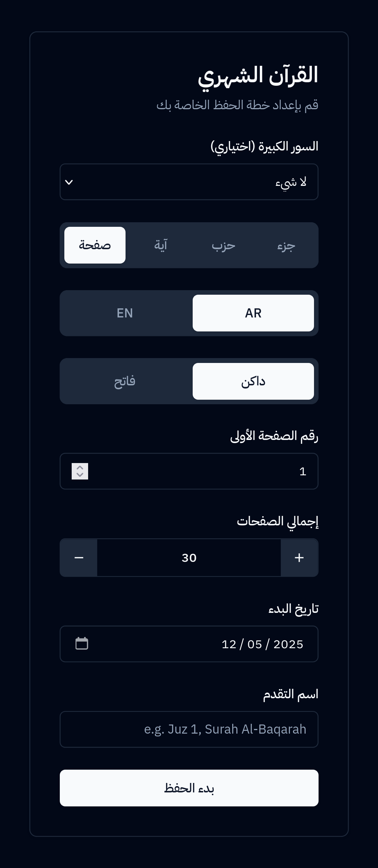Image resolution: width=378 pixels, height=868 pixels.
Task: Click the up arrow on first page spinner
Action: point(80,468)
